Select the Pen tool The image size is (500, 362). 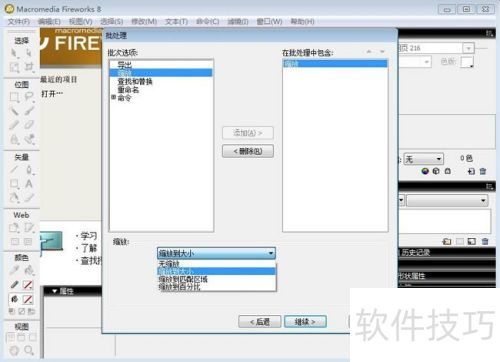[29, 170]
